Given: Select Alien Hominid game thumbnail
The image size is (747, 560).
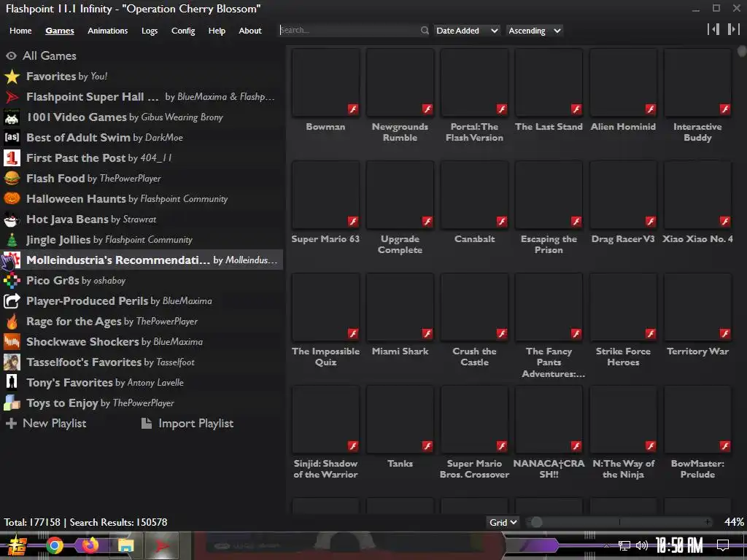Looking at the screenshot, I should point(623,83).
